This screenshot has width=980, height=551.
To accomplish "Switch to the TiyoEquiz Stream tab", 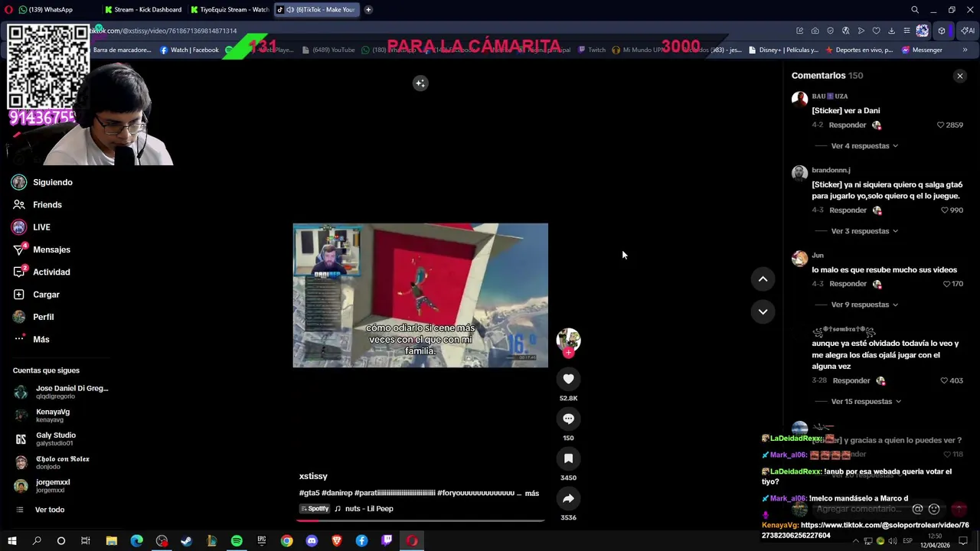I will pos(230,9).
